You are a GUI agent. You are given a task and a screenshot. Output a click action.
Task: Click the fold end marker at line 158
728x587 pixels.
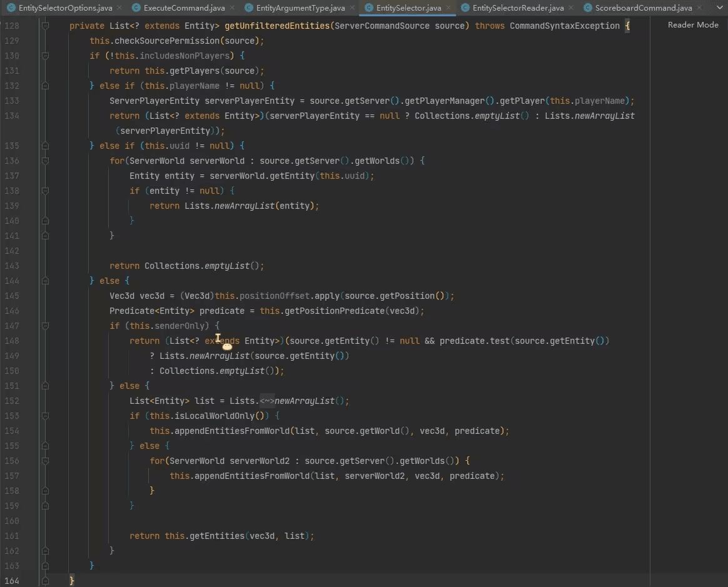point(45,491)
